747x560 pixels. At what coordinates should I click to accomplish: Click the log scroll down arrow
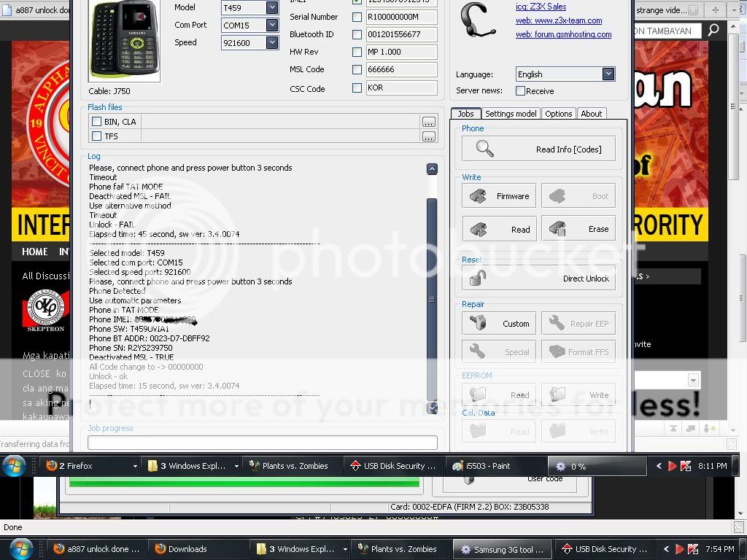coord(432,408)
